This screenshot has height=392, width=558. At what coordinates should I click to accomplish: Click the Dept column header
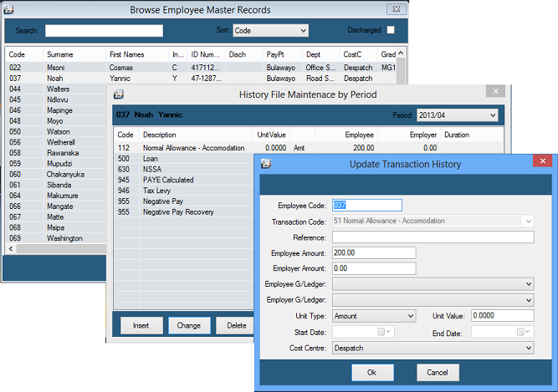[321, 54]
